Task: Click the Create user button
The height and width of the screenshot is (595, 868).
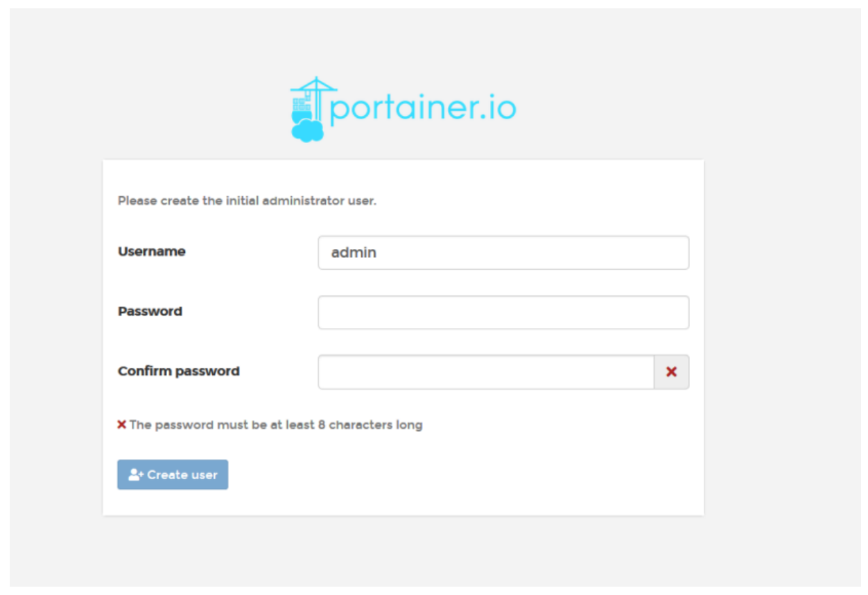Action: pyautogui.click(x=173, y=475)
